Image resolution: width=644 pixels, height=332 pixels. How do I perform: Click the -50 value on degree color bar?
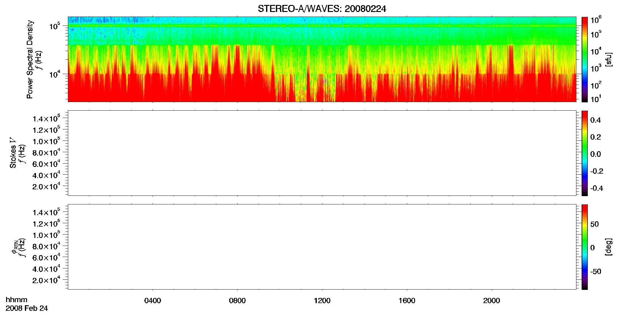coord(595,272)
